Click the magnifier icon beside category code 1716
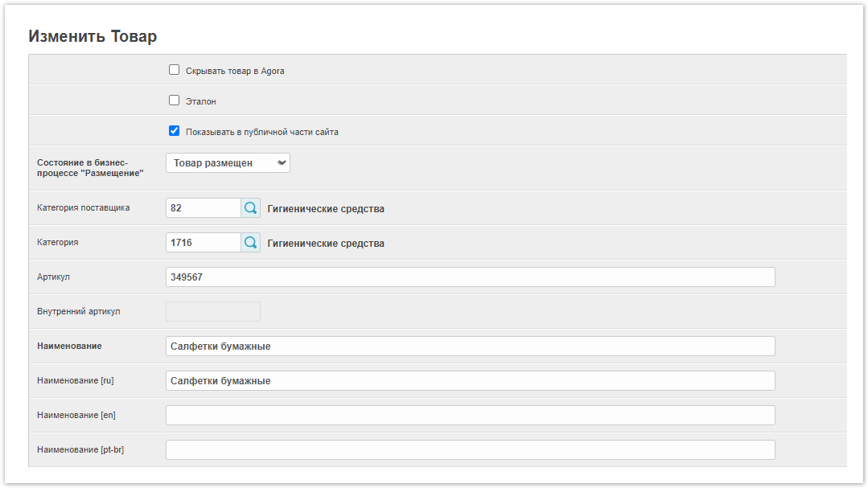Viewport: 868px width, 488px height. [x=250, y=243]
